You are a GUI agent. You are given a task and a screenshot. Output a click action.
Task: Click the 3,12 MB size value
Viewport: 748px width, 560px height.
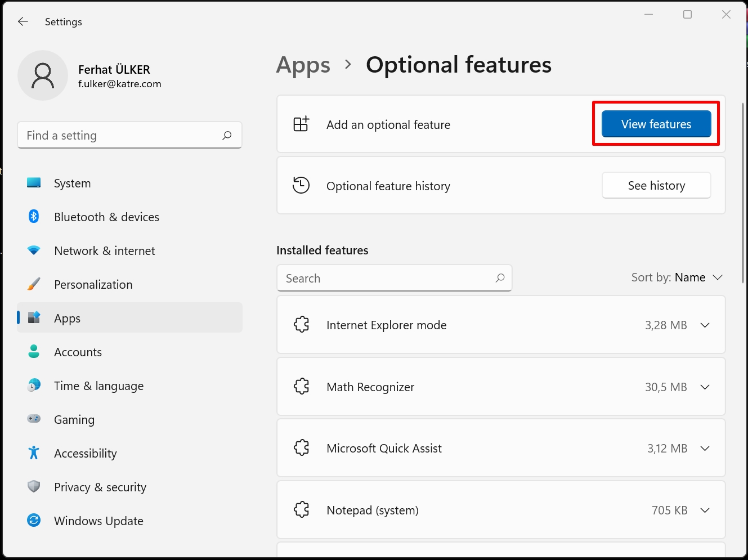tap(668, 448)
